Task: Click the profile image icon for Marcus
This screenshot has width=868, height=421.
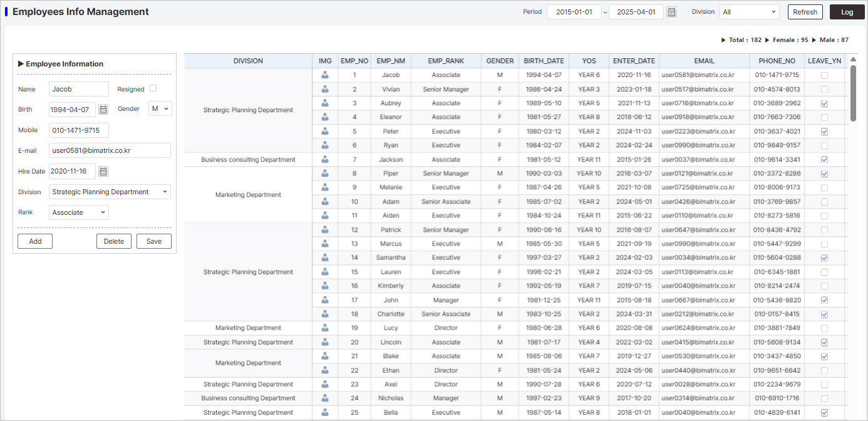Action: coord(325,244)
